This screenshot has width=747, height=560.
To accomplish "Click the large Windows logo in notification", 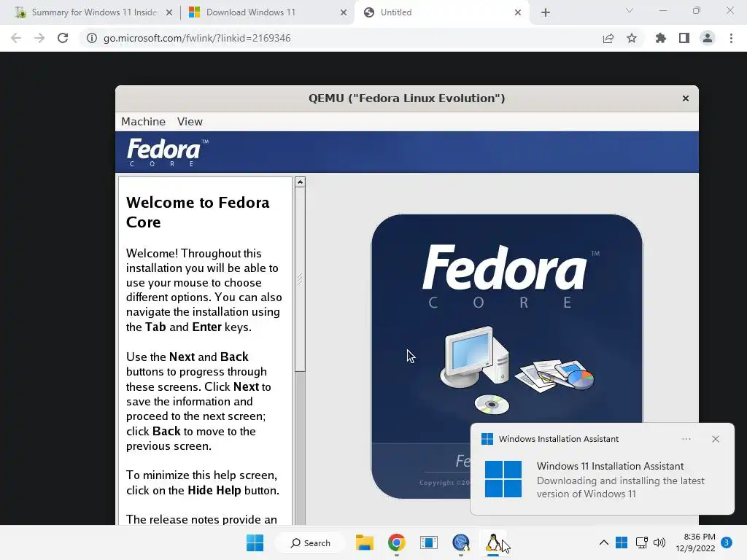I will pyautogui.click(x=503, y=479).
